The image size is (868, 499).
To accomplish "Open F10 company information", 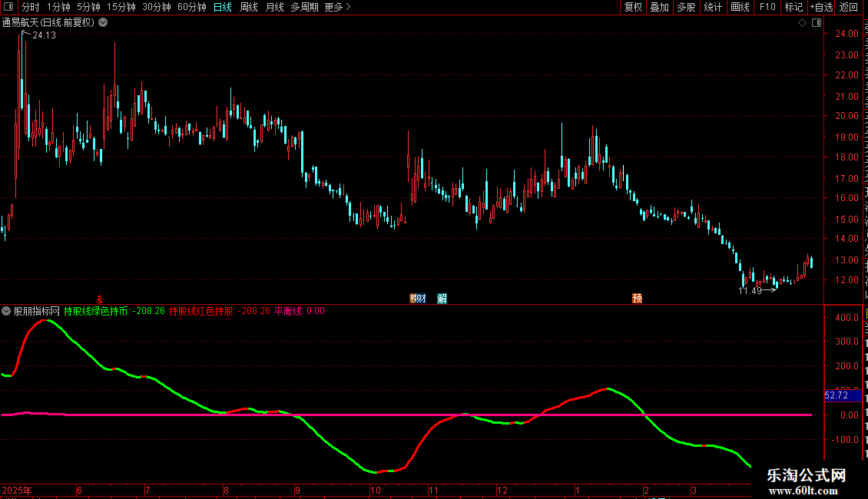I will 767,7.
